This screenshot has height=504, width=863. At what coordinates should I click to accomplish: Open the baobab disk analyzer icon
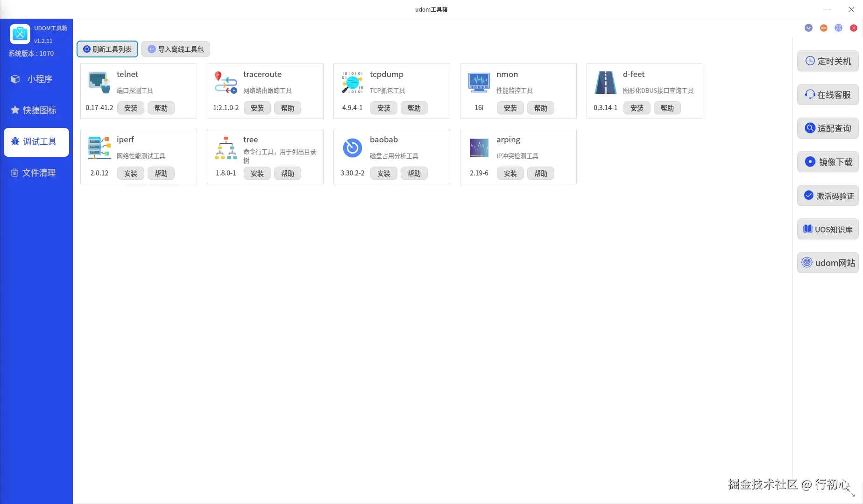click(x=352, y=147)
